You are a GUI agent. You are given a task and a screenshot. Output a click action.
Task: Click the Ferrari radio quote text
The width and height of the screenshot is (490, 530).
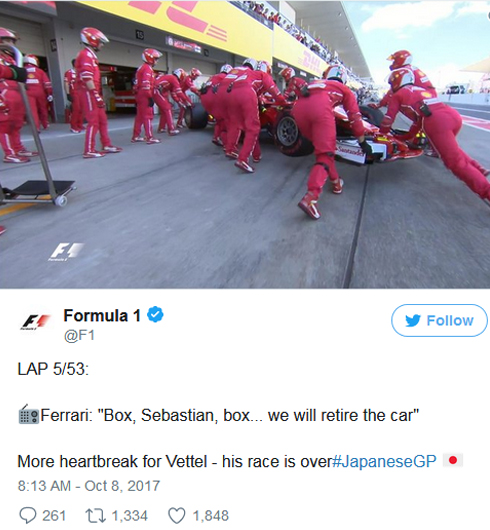click(230, 415)
